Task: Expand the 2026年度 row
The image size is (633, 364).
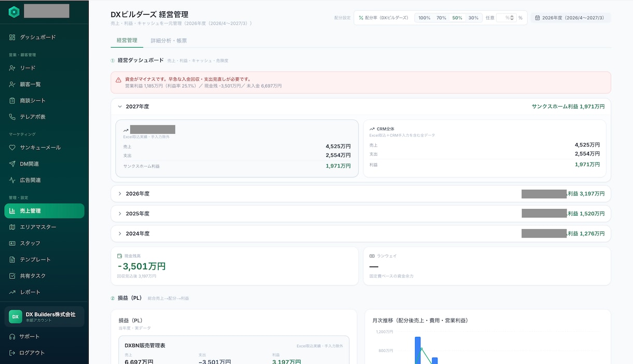Action: pos(361,193)
